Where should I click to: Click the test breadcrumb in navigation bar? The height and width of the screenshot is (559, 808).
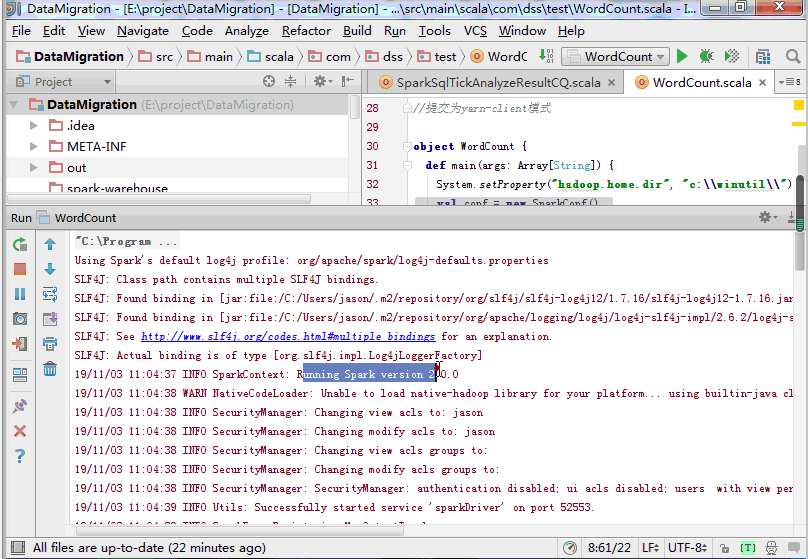(x=437, y=57)
